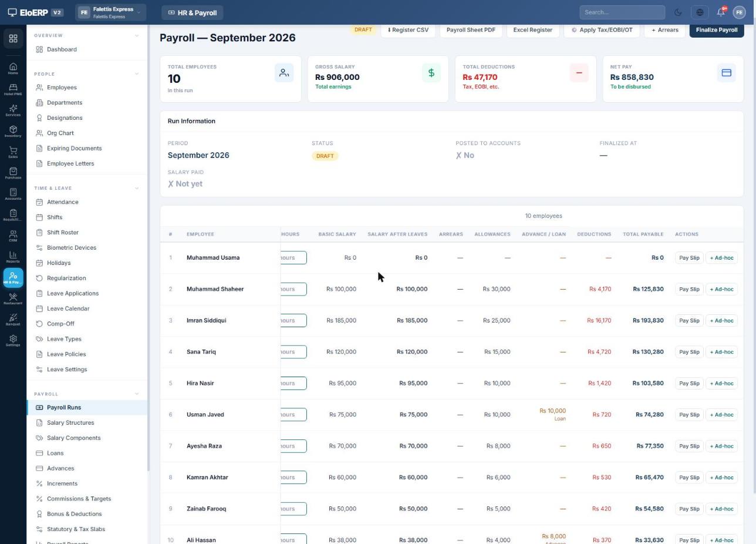Toggle dark mode with the moon icon
756x544 pixels.
(x=679, y=12)
